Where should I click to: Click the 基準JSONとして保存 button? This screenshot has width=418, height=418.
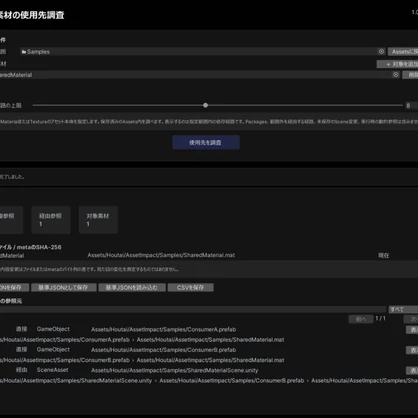64,287
